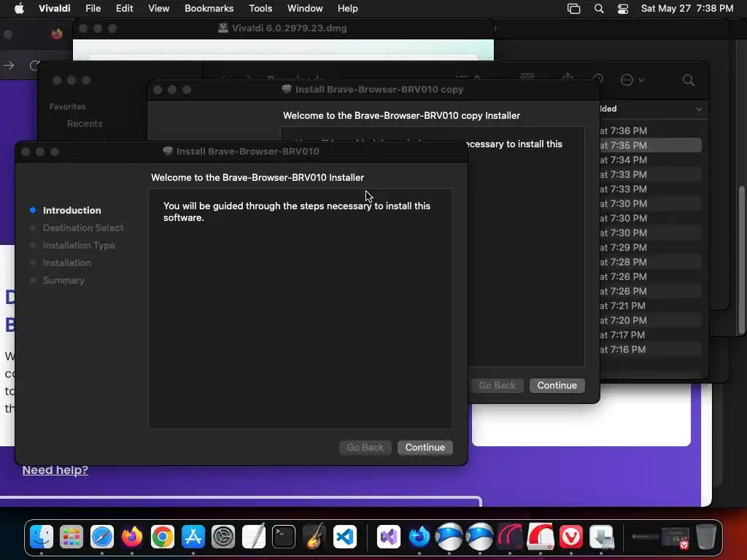This screenshot has width=747, height=560.
Task: Open Finder action ellipsis menu
Action: [632, 80]
